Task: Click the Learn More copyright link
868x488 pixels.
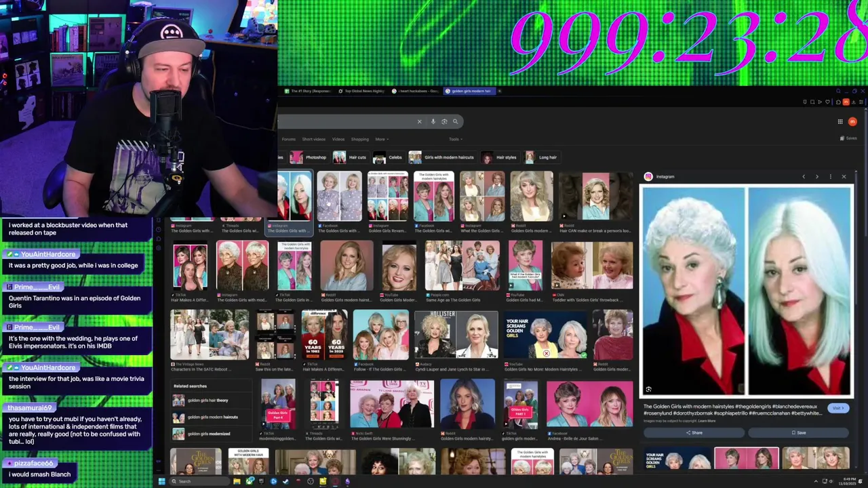Action: coord(707,421)
